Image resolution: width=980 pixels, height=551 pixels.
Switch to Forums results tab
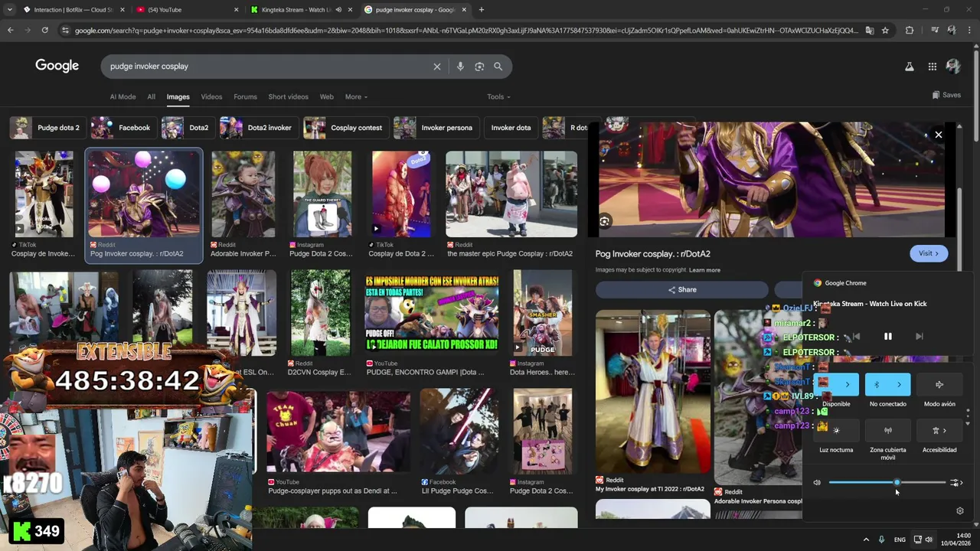(x=245, y=97)
